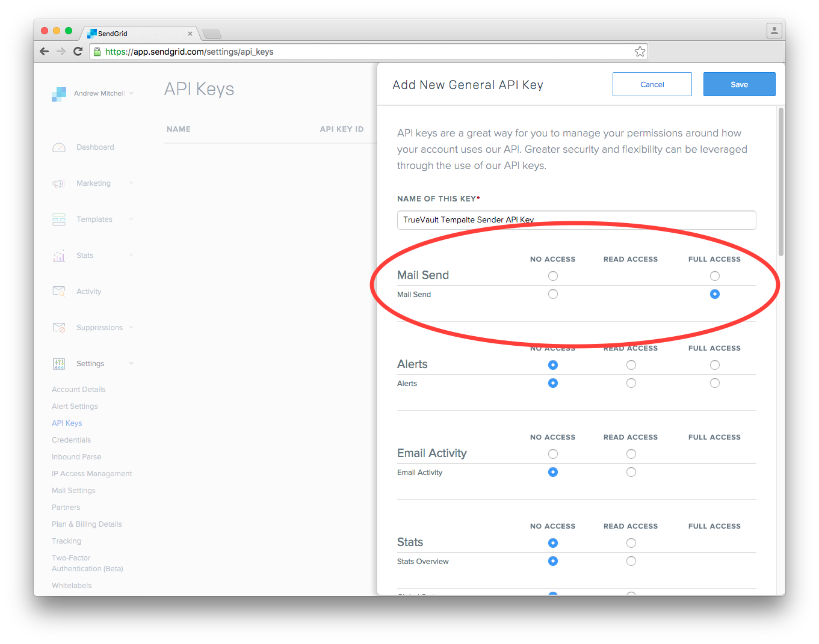Cancel adding the new API key

click(652, 84)
